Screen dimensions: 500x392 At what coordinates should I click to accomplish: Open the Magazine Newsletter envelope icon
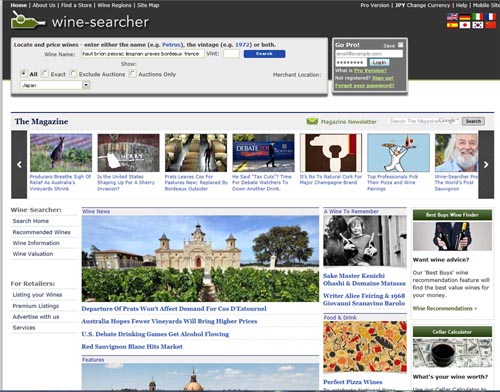pyautogui.click(x=312, y=121)
